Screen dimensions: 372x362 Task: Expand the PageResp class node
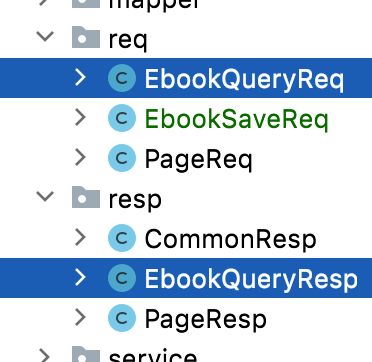(80, 318)
